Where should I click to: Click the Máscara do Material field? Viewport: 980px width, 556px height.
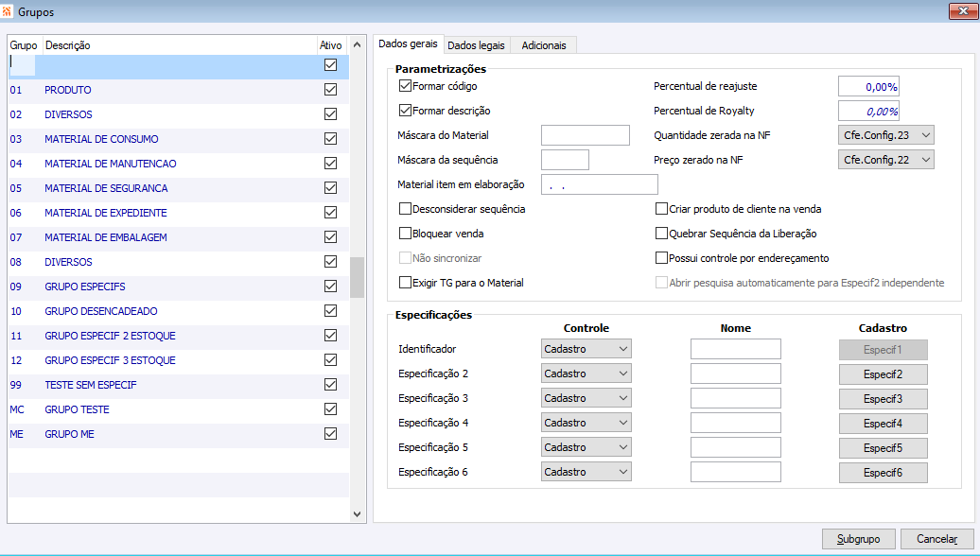585,135
